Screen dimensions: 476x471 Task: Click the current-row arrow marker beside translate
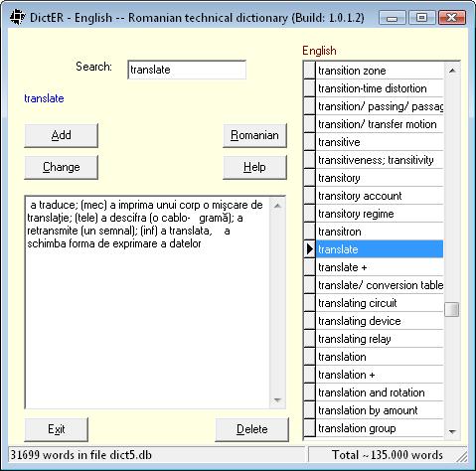coord(310,249)
